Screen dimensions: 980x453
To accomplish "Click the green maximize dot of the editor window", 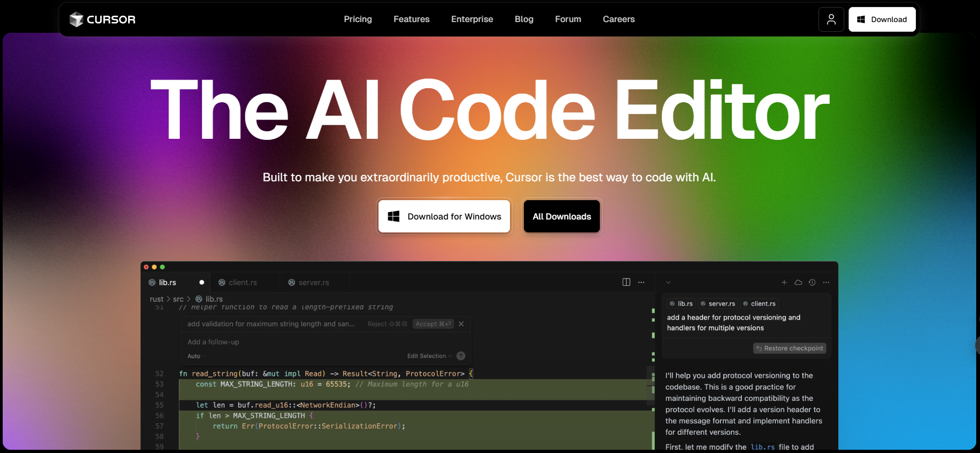I will 162,267.
